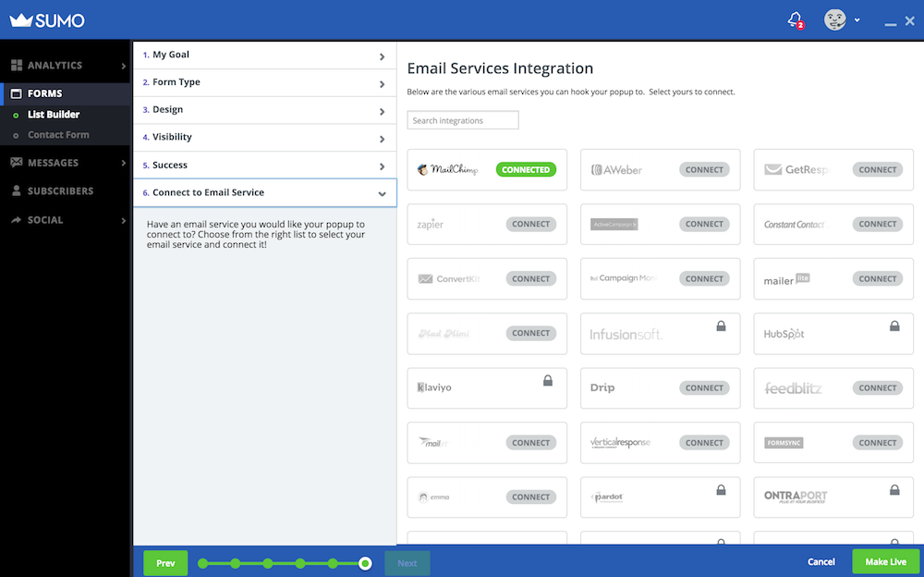This screenshot has width=924, height=577.
Task: Click the feedblitz logo
Action: tap(793, 388)
